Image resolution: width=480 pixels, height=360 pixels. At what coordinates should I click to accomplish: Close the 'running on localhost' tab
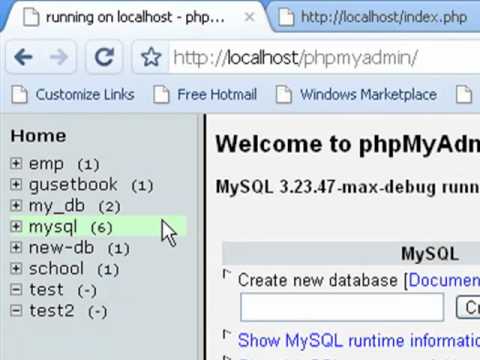[x=249, y=17]
